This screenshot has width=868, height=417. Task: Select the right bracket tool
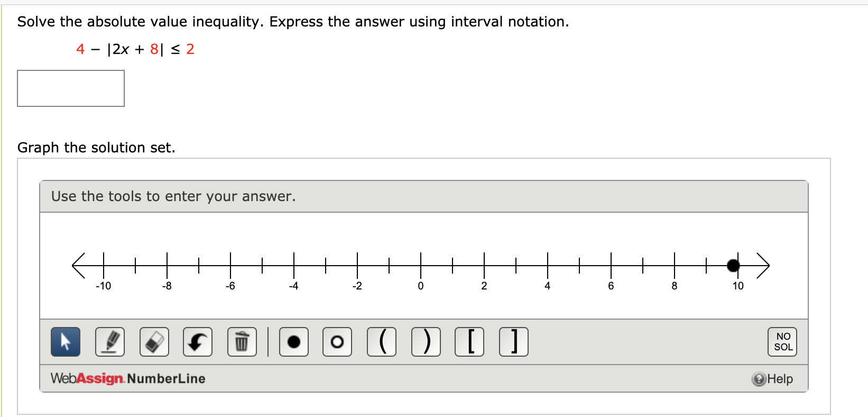[x=513, y=342]
